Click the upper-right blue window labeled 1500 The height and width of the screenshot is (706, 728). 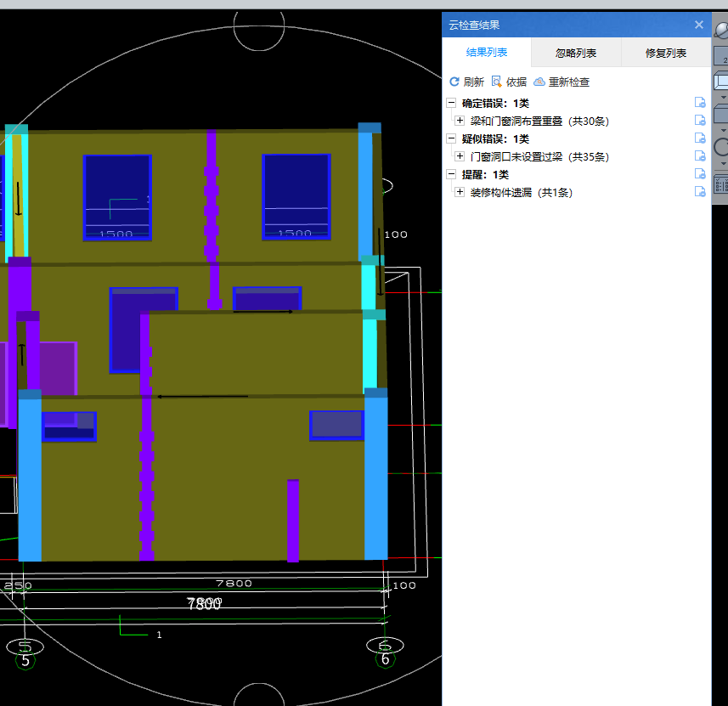(x=296, y=196)
